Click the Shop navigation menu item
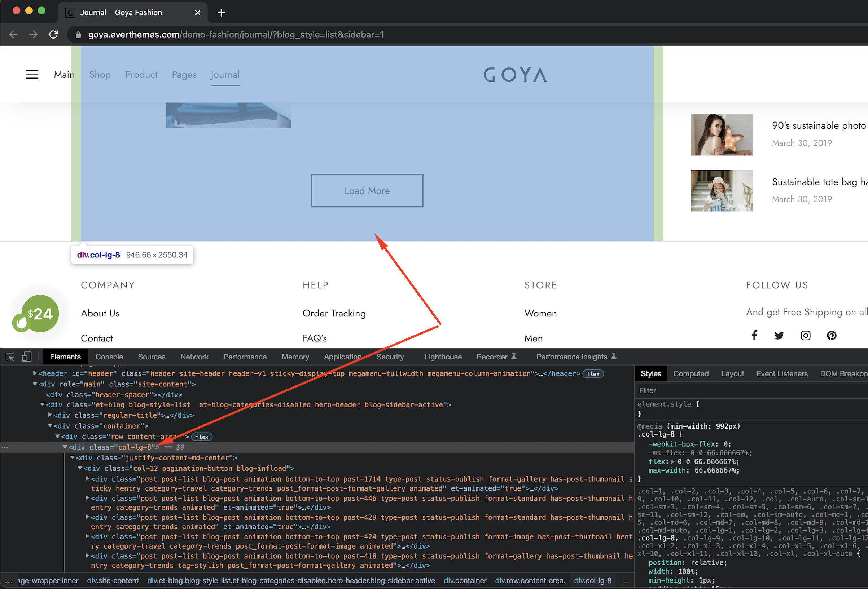Screen dimensions: 868x589 tap(100, 75)
